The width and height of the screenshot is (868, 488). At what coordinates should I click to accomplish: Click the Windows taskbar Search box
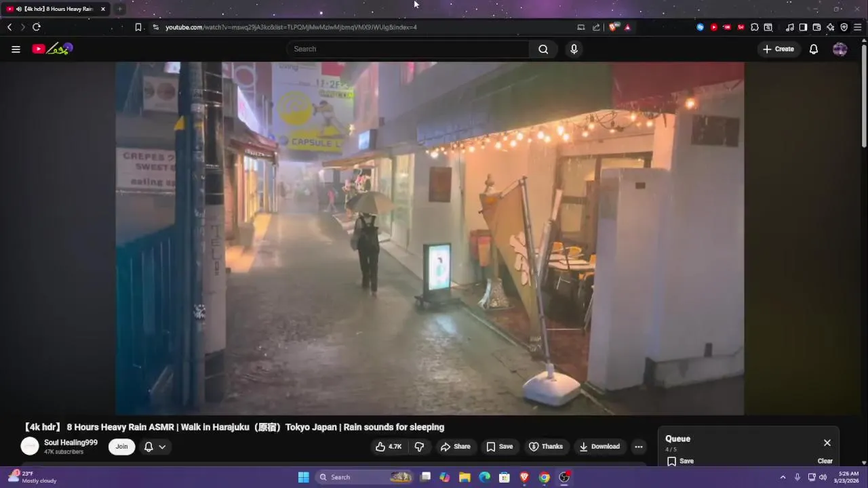364,477
